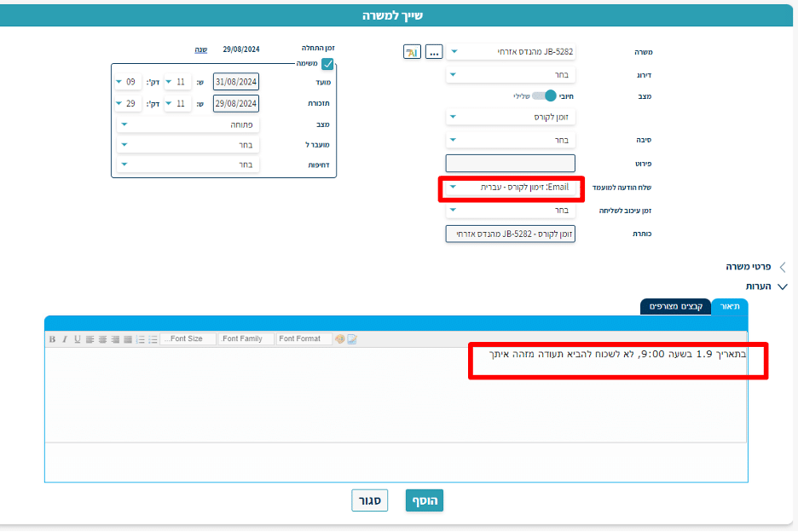Click the AI assistant icon button
The width and height of the screenshot is (798, 532).
point(411,52)
